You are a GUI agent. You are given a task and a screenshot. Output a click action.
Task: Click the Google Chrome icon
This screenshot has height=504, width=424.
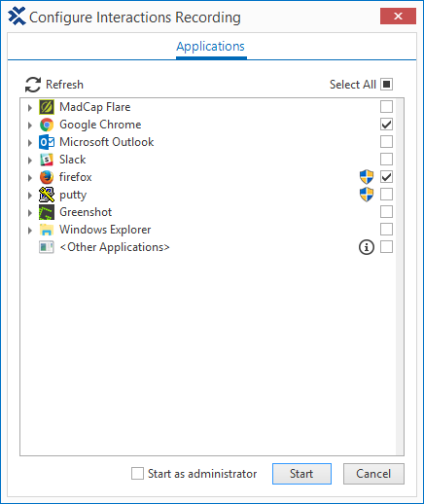point(47,125)
